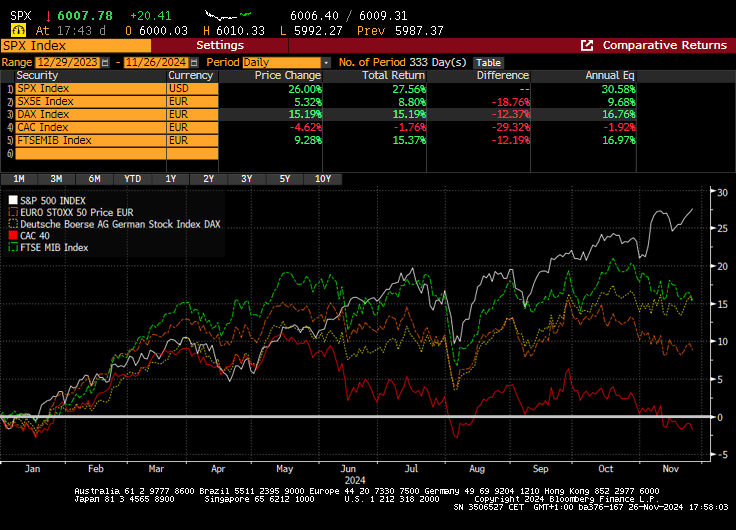Click the SPX intraday sparkline mini chart

(228, 16)
